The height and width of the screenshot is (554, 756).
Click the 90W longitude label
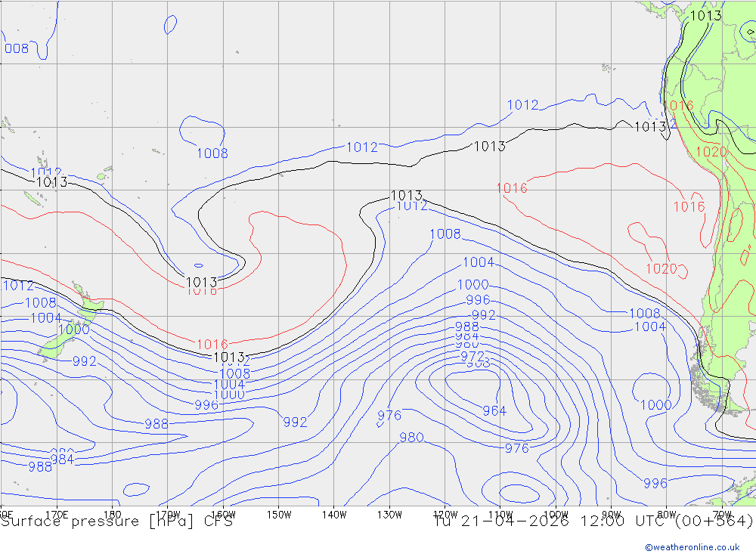612,515
